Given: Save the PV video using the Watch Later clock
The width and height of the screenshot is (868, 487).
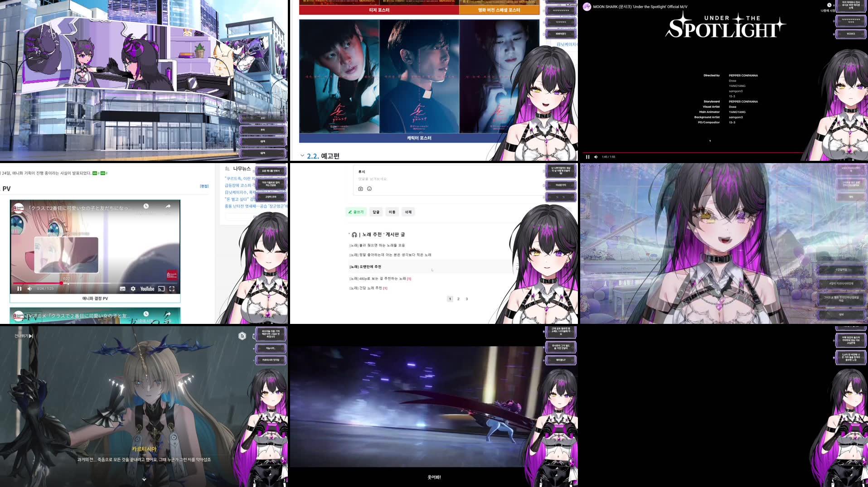Looking at the screenshot, I should pos(146,206).
